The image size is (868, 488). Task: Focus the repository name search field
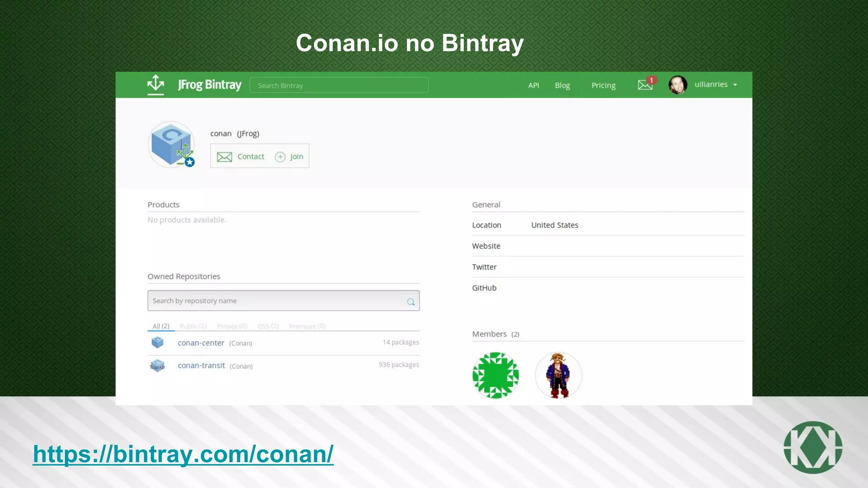[284, 301]
